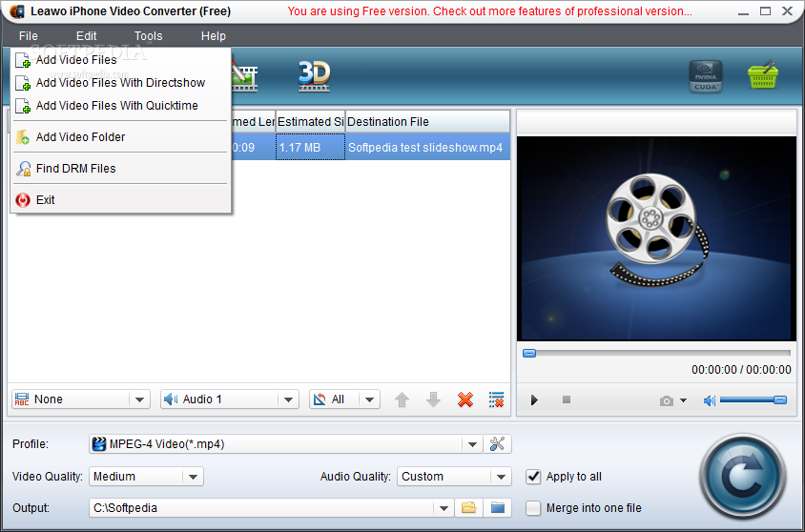805x532 pixels.
Task: Open the Edit menu
Action: pos(86,36)
